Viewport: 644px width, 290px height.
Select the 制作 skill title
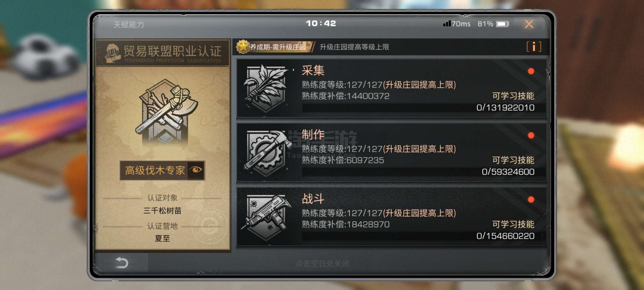[x=313, y=135]
